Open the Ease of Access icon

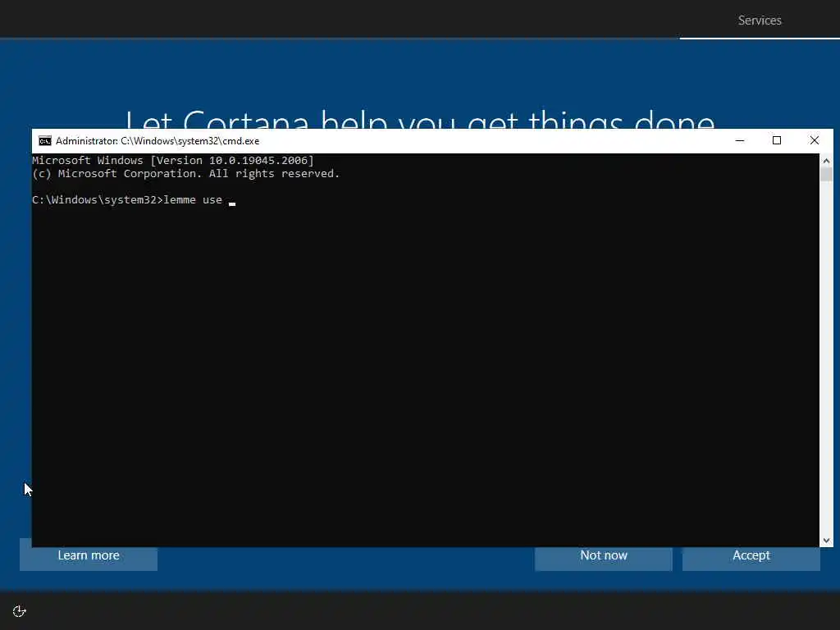click(x=20, y=611)
